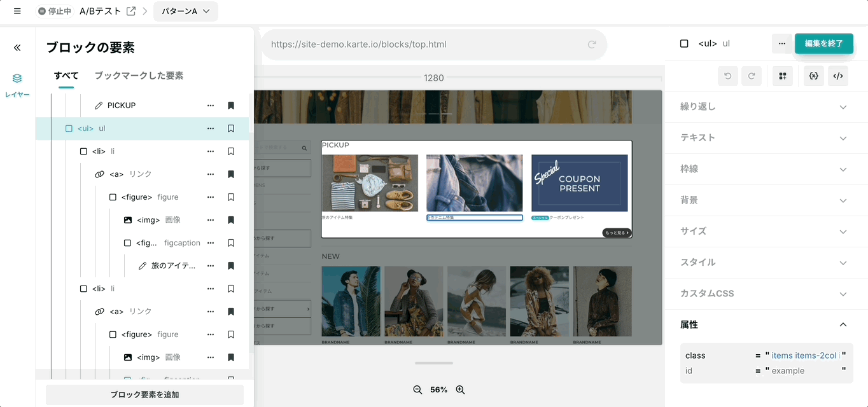Toggle bookmark on ul row
868x407 pixels.
click(231, 128)
